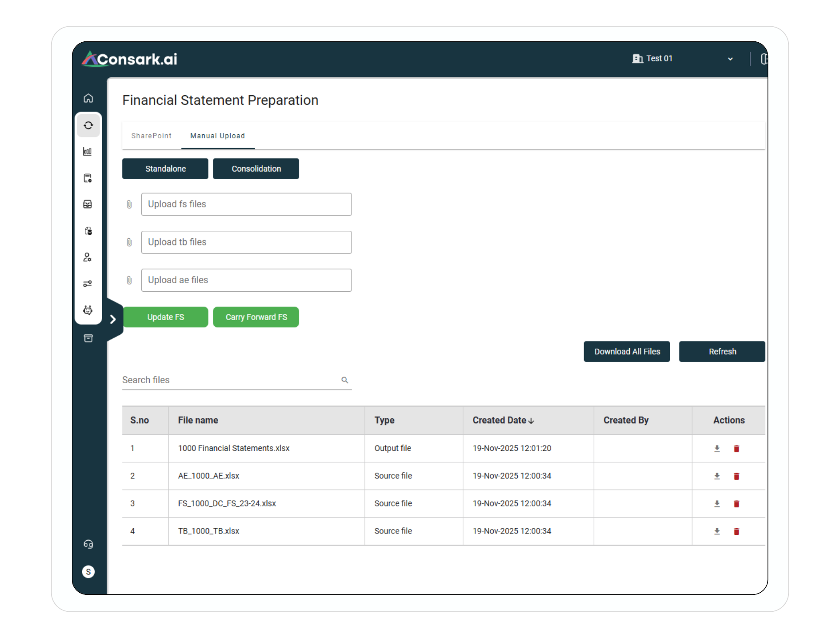This screenshot has height=638, width=840.
Task: Toggle the sync icon in the sidebar
Action: click(x=88, y=125)
